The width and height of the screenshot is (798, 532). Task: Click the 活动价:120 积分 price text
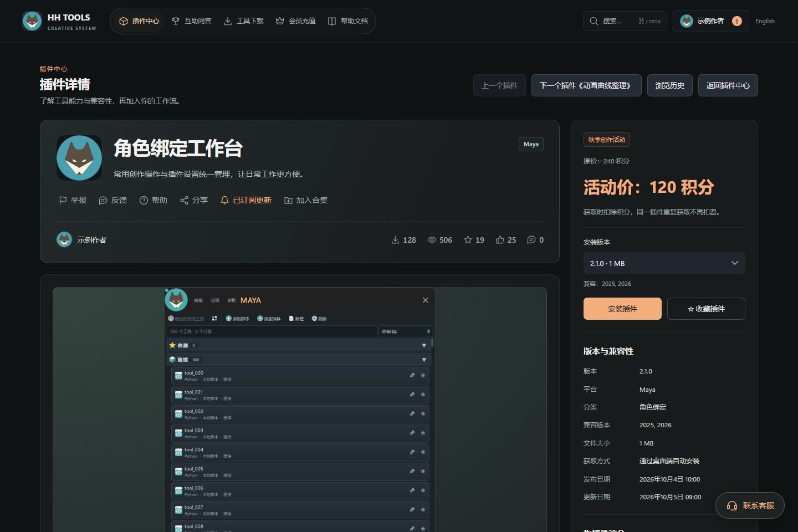pos(649,187)
